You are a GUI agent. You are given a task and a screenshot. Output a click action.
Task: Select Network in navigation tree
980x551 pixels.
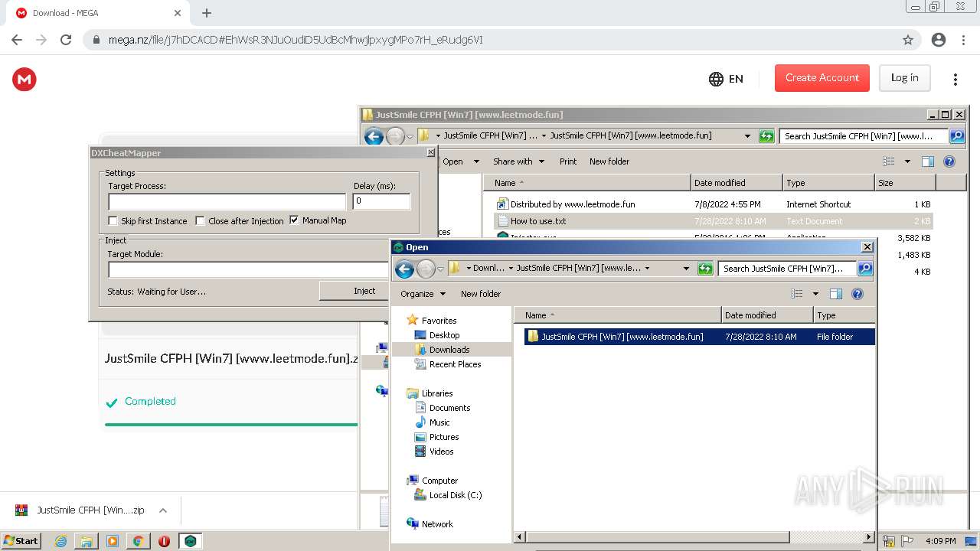point(436,524)
